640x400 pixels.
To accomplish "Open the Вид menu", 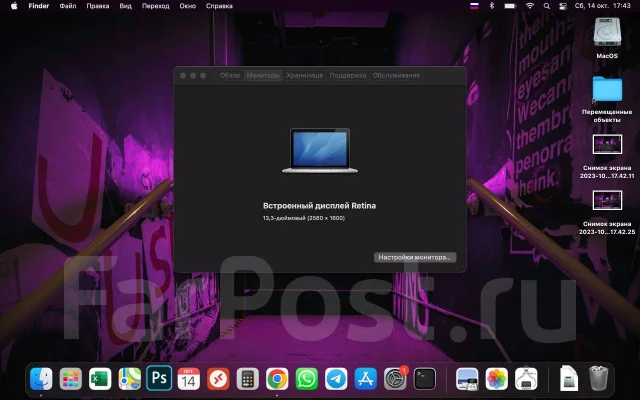I will [125, 6].
